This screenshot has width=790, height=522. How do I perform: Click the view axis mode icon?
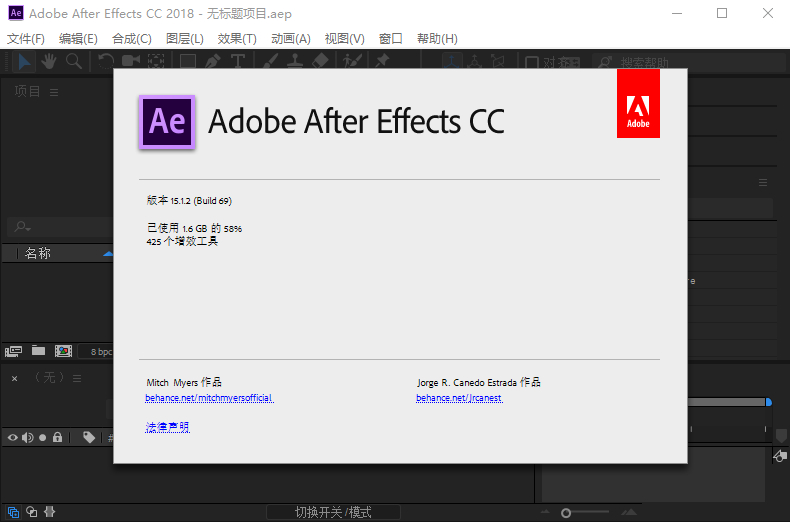(497, 61)
